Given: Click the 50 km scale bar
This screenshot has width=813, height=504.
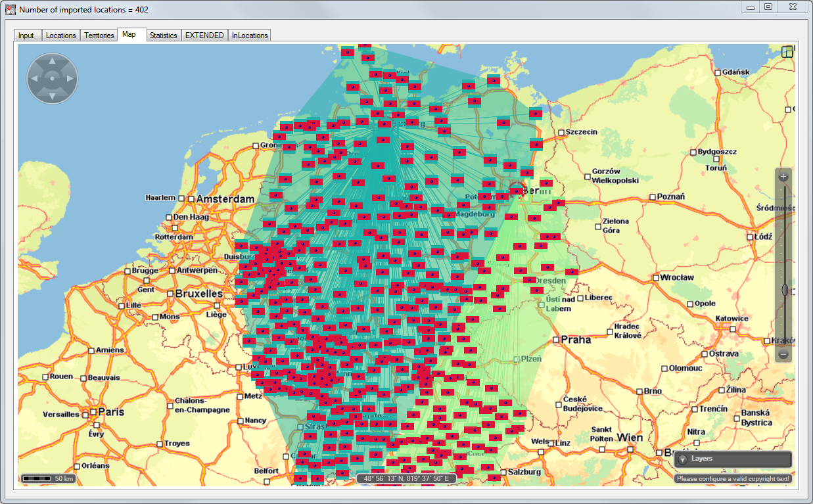Looking at the screenshot, I should click(48, 478).
